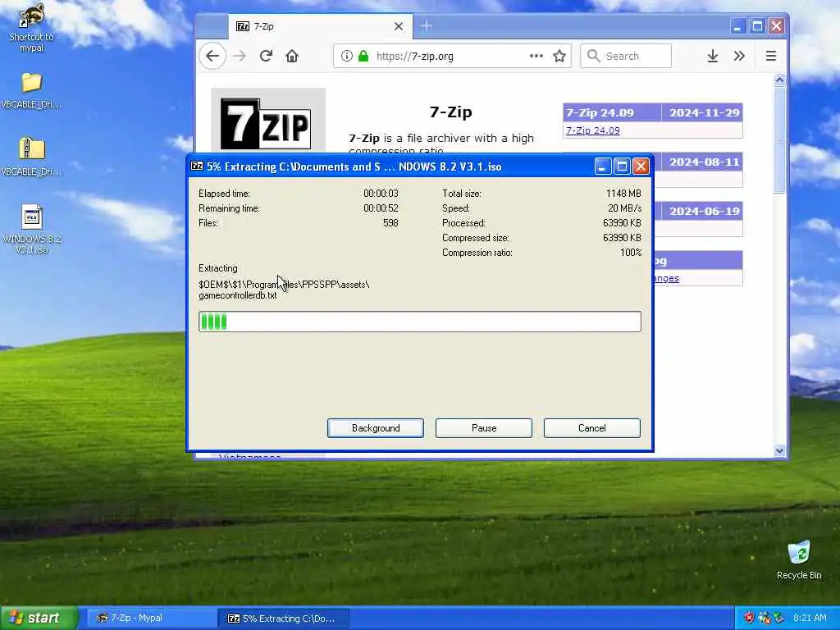Viewport: 840px width, 630px height.
Task: Select the 7-Zip browser tab
Action: coord(321,26)
